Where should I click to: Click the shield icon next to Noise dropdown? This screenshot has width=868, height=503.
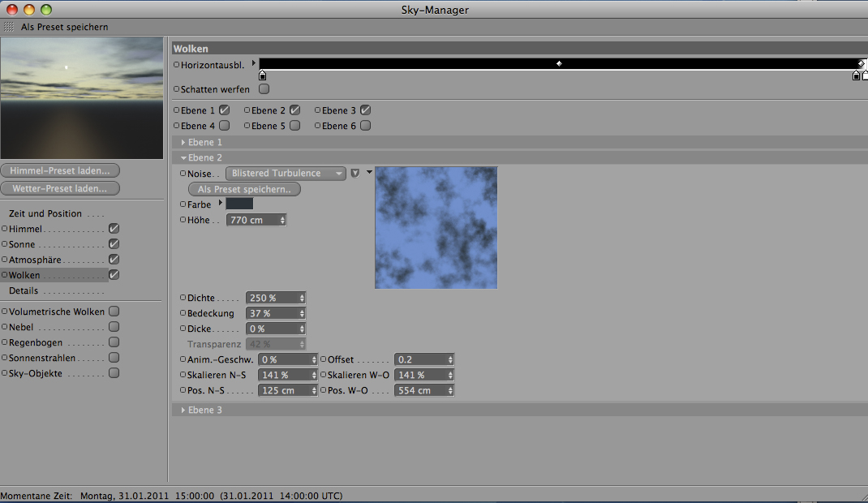click(x=355, y=174)
